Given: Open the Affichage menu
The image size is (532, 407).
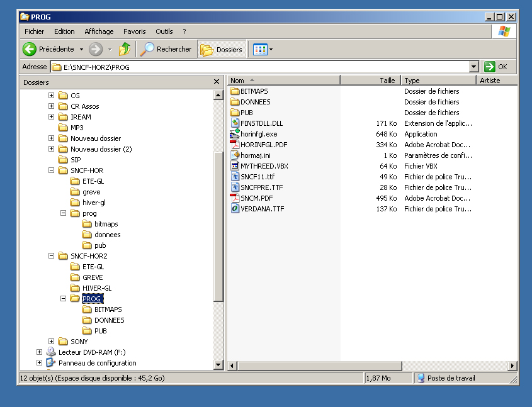Looking at the screenshot, I should [x=99, y=31].
